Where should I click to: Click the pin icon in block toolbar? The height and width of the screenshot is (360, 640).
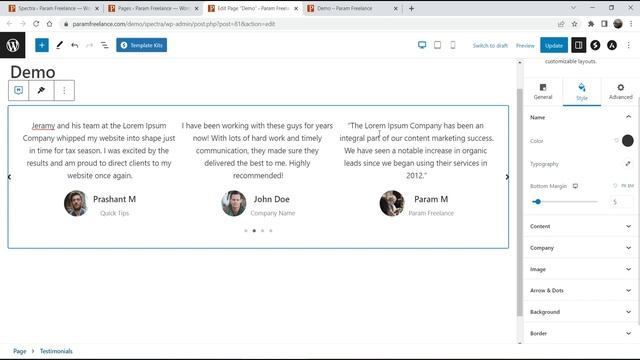click(41, 90)
